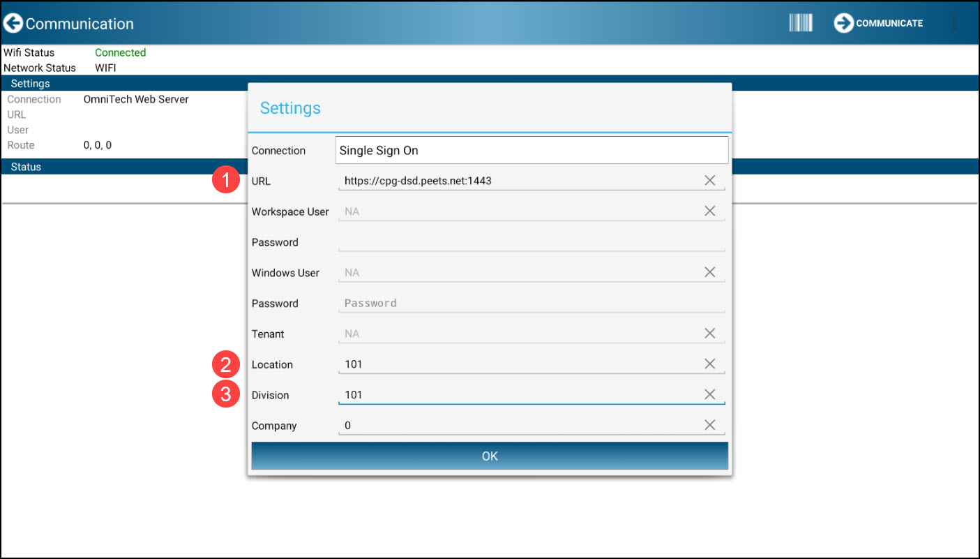The height and width of the screenshot is (559, 980).
Task: Clear the Tenant field with X
Action: [x=709, y=334]
